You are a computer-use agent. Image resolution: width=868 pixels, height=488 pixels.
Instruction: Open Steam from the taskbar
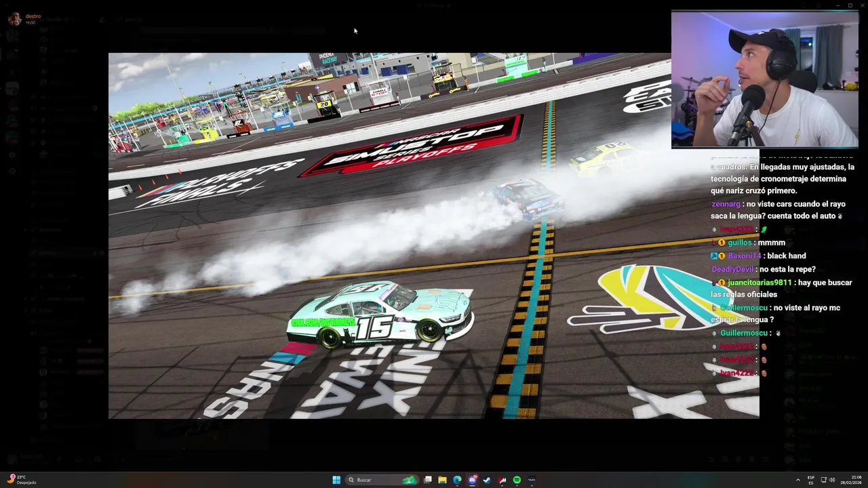[487, 480]
